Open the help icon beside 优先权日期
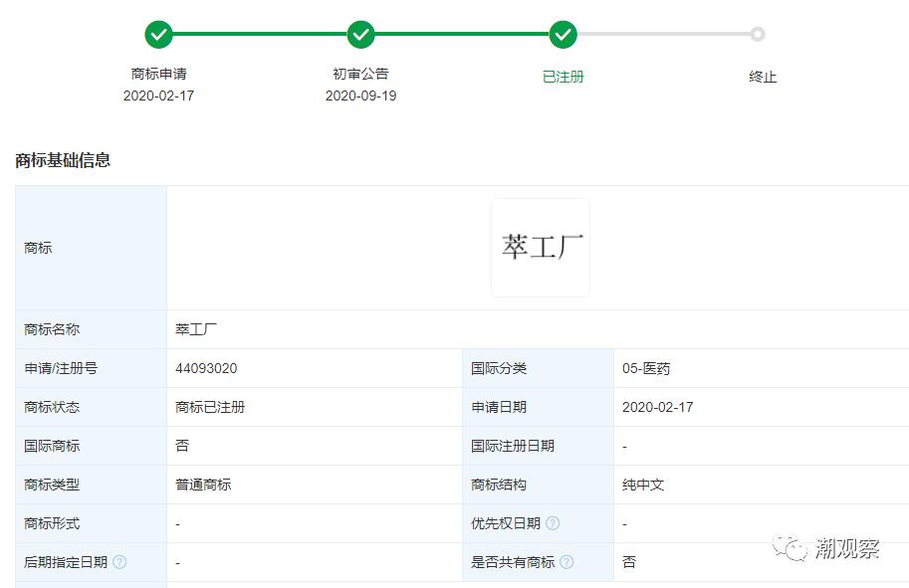This screenshot has width=909, height=588. pos(554,523)
